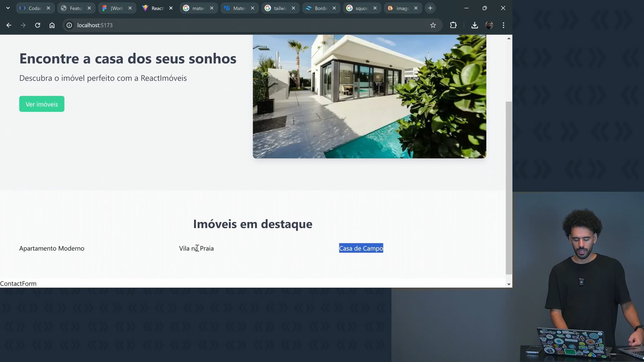Open the downloads icon

[474, 25]
